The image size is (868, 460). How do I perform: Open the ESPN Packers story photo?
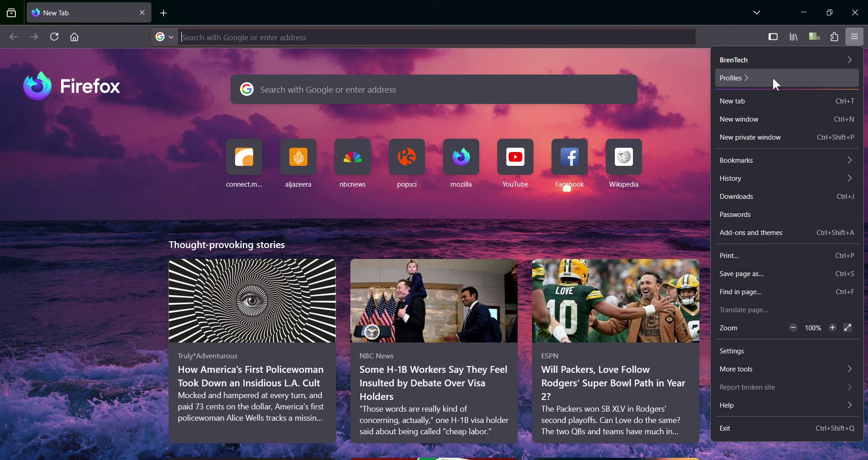[x=616, y=300]
